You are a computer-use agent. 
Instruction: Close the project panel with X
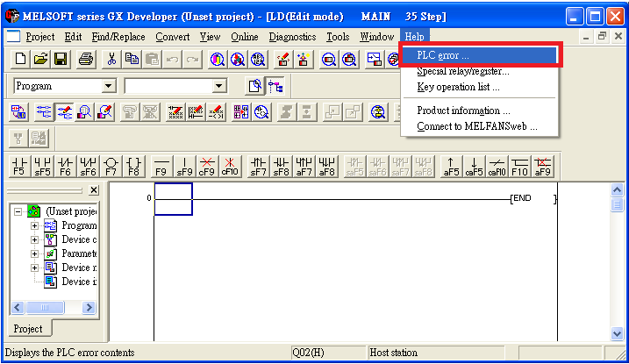click(x=94, y=190)
